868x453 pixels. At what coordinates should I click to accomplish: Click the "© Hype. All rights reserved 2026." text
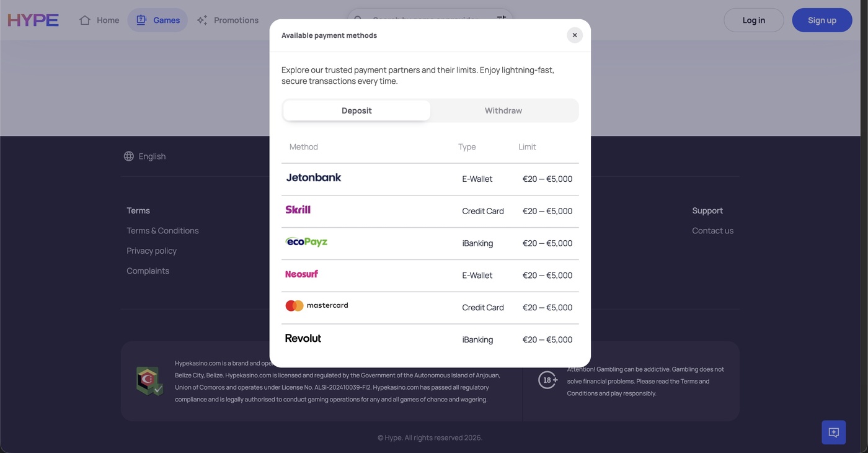430,437
